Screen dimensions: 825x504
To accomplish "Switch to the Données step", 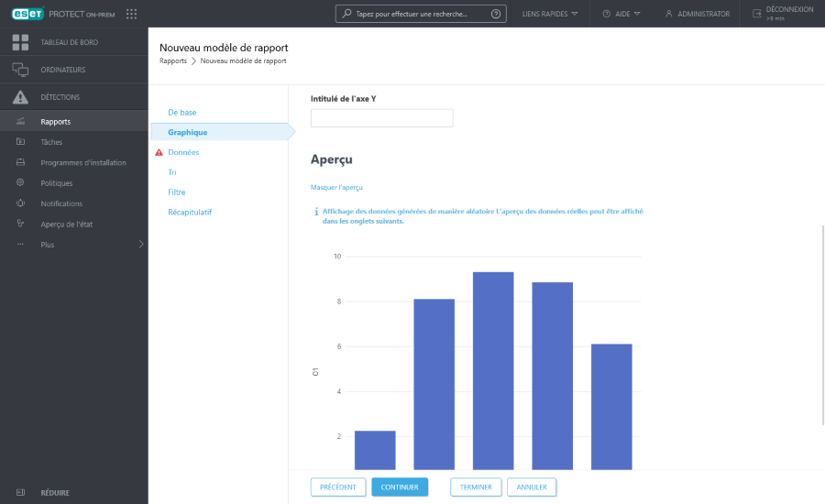I will 183,152.
